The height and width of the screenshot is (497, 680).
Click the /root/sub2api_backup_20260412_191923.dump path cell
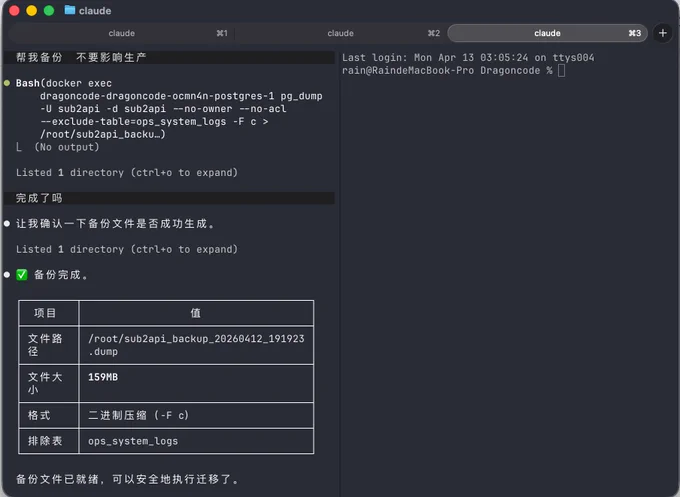pyautogui.click(x=196, y=345)
